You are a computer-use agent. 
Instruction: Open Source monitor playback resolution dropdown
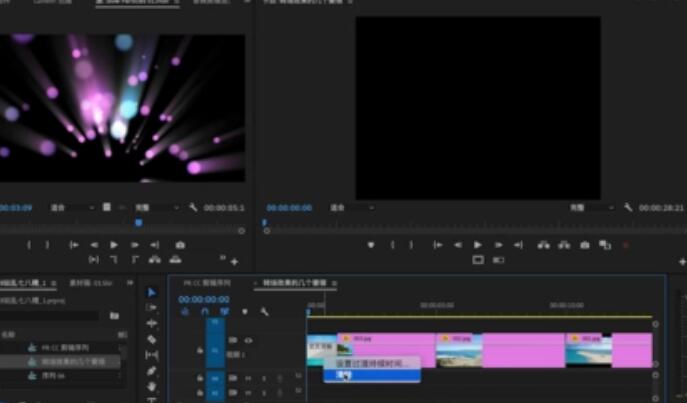(157, 208)
